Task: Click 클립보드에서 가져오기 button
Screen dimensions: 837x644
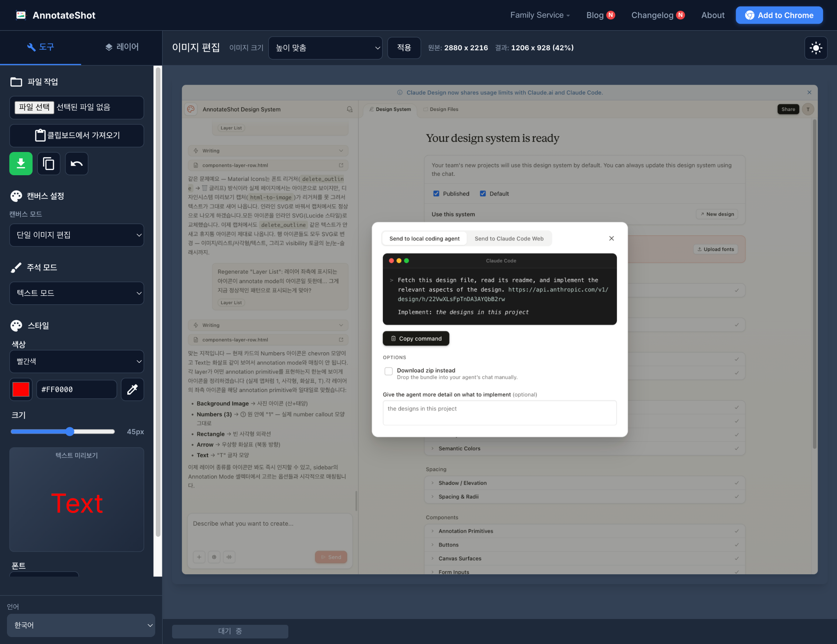Action: click(77, 135)
